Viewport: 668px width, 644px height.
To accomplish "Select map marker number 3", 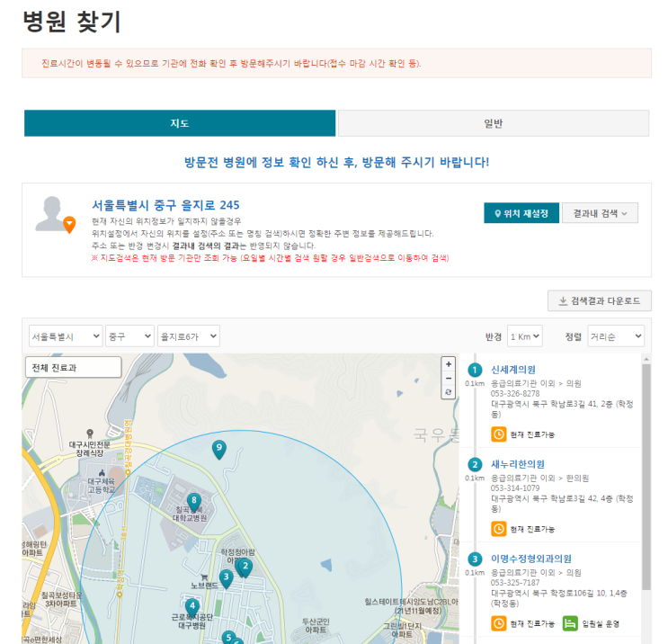I will [x=227, y=578].
